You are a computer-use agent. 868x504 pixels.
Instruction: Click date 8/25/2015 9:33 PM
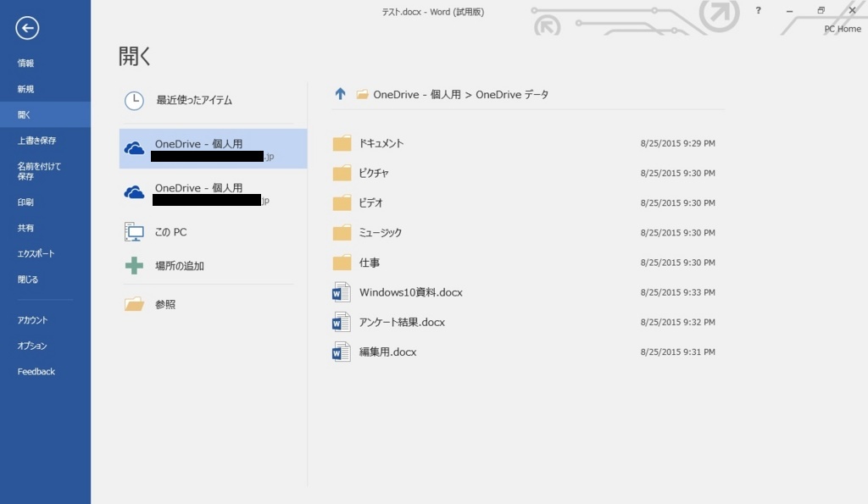click(677, 293)
